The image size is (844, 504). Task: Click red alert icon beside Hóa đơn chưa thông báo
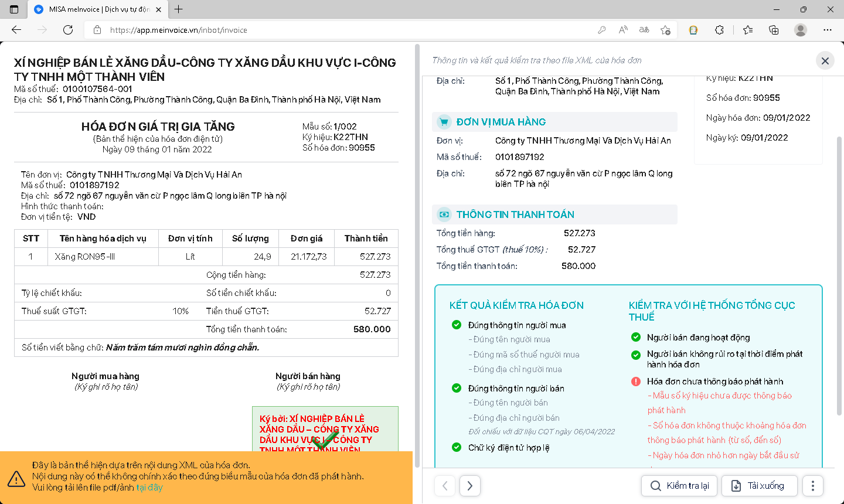click(x=635, y=382)
